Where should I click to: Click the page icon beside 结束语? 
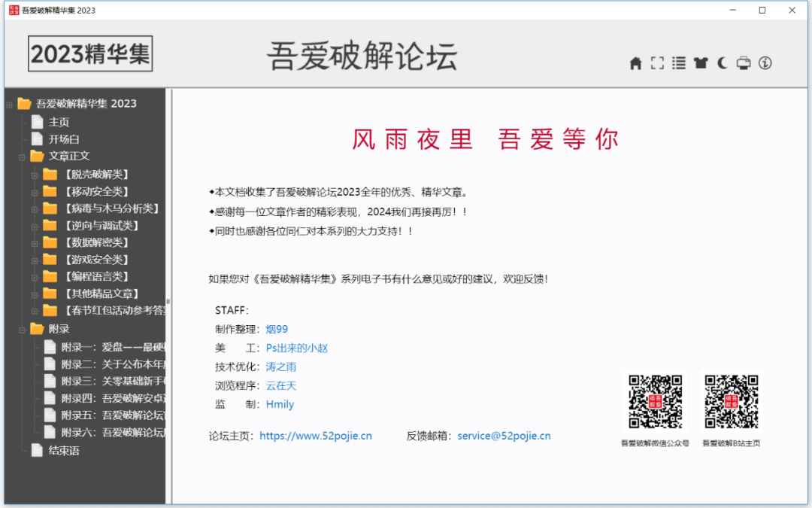coord(37,451)
